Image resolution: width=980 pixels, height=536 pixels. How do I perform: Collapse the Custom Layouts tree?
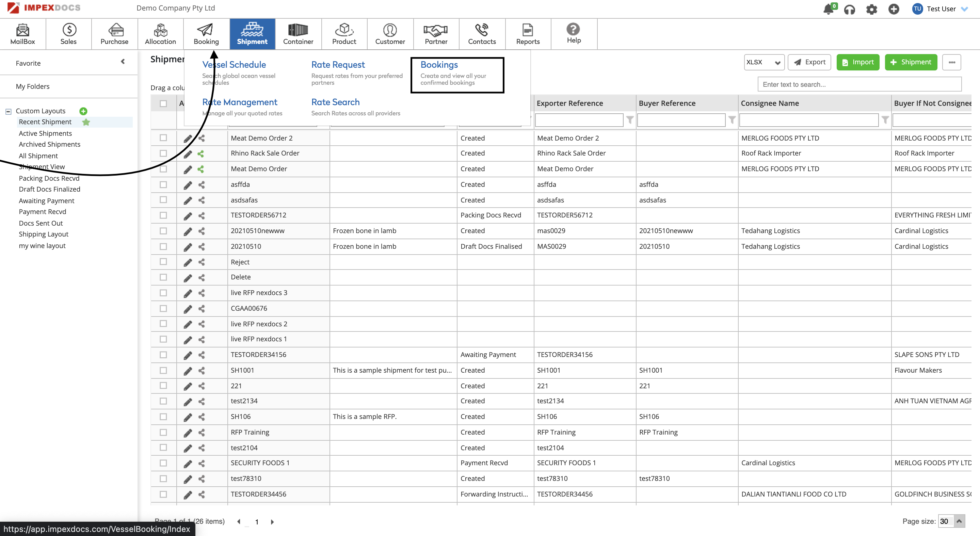(x=9, y=112)
